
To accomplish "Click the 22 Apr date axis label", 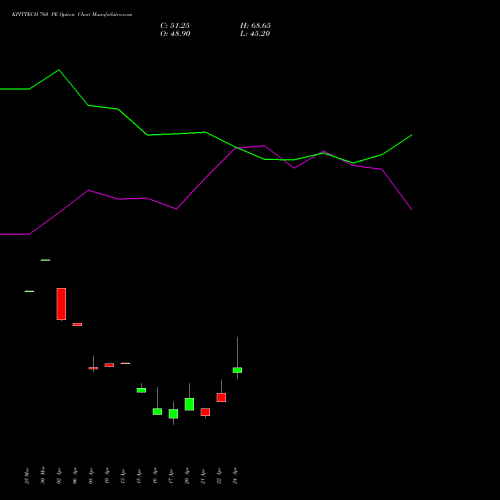I will [x=219, y=475].
